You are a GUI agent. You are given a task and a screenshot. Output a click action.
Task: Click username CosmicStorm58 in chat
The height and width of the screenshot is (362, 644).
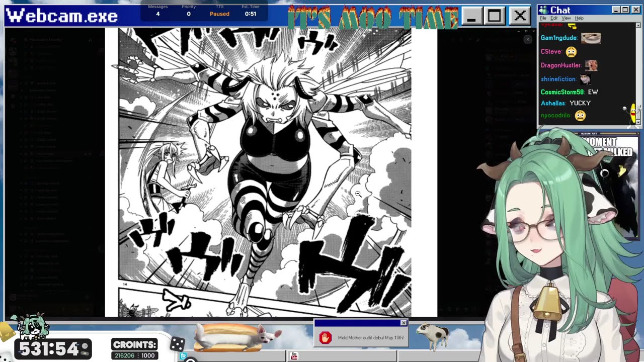(x=562, y=92)
